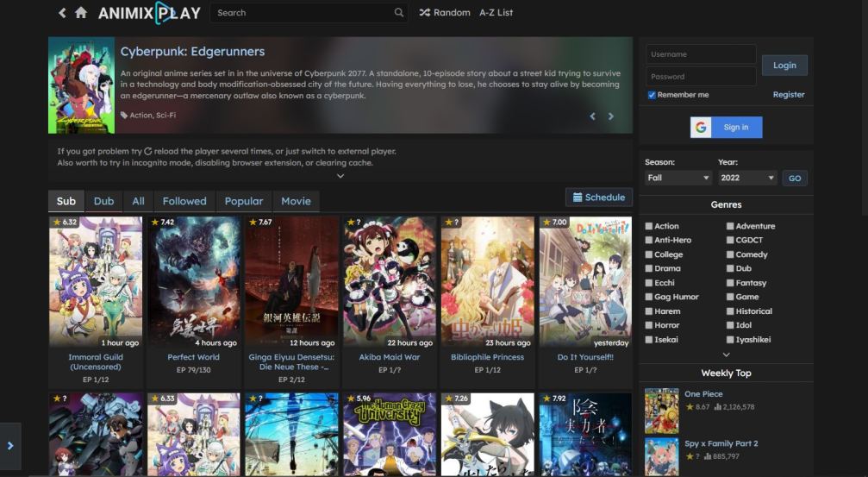Open the Cyberpunk: Edgerunners title link

(x=192, y=52)
